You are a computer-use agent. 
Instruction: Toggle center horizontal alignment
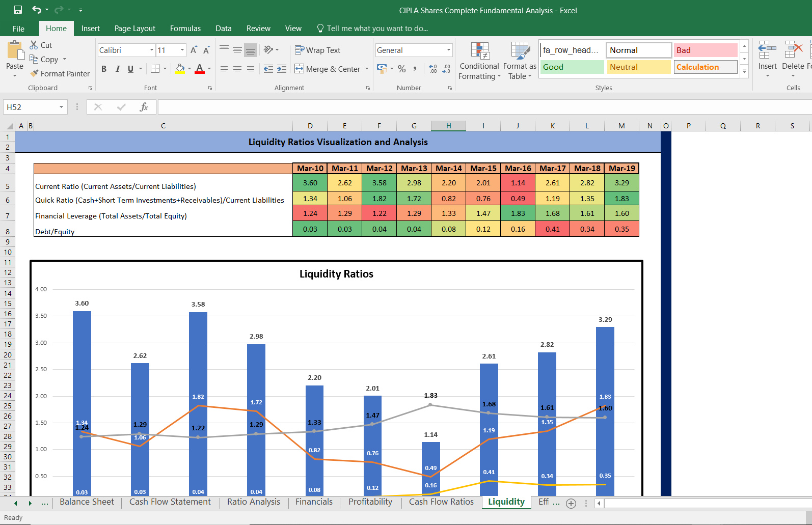pos(237,69)
